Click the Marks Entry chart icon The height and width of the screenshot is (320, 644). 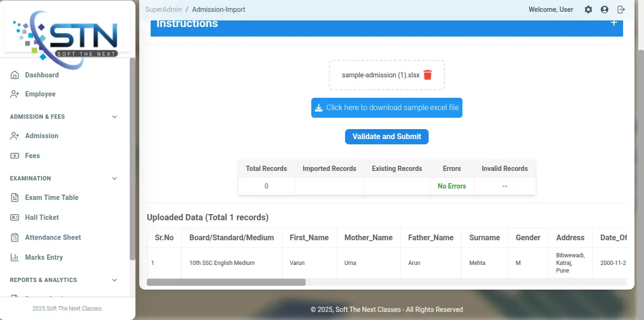coord(15,257)
